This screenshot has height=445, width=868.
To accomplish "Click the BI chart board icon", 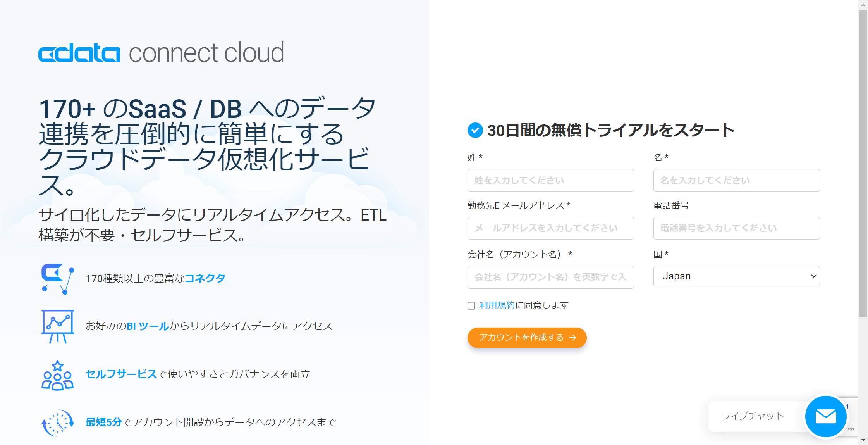I will click(x=58, y=326).
